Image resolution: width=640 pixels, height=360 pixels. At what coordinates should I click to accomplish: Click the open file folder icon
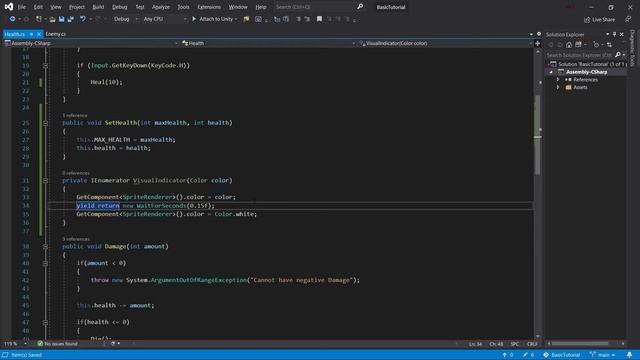tap(52, 19)
